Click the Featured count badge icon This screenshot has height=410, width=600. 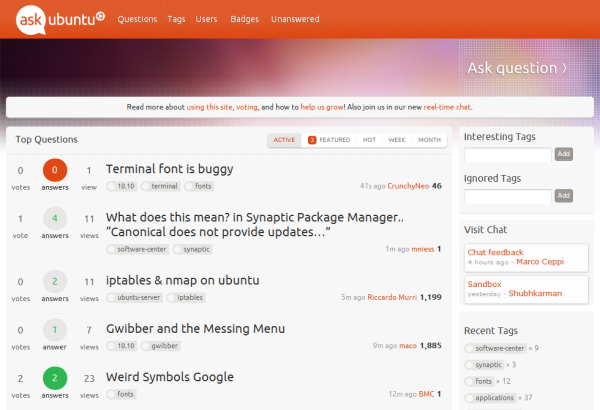[312, 140]
